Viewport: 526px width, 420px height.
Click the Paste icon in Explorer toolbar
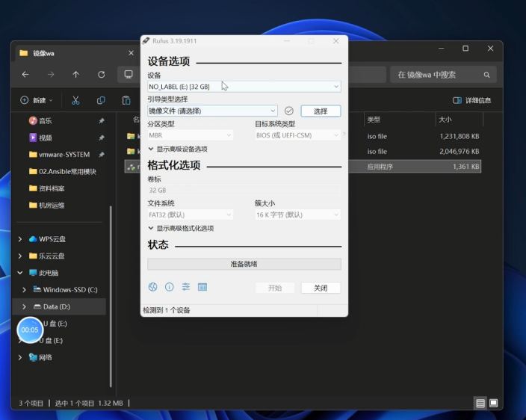[126, 100]
